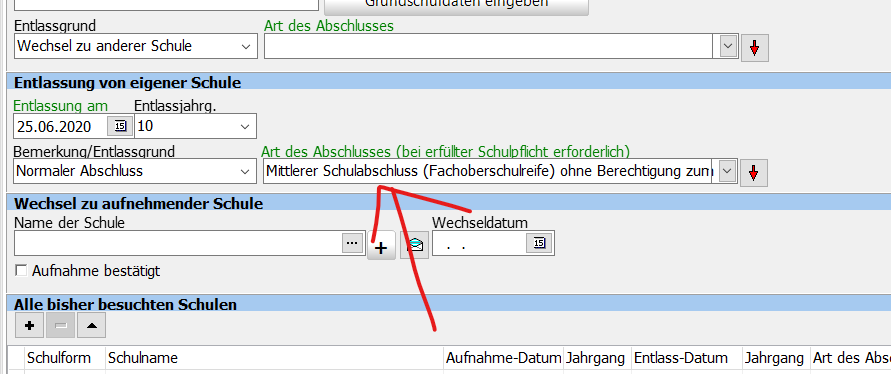
Task: Click into the Entlassung am date field
Action: (61, 126)
